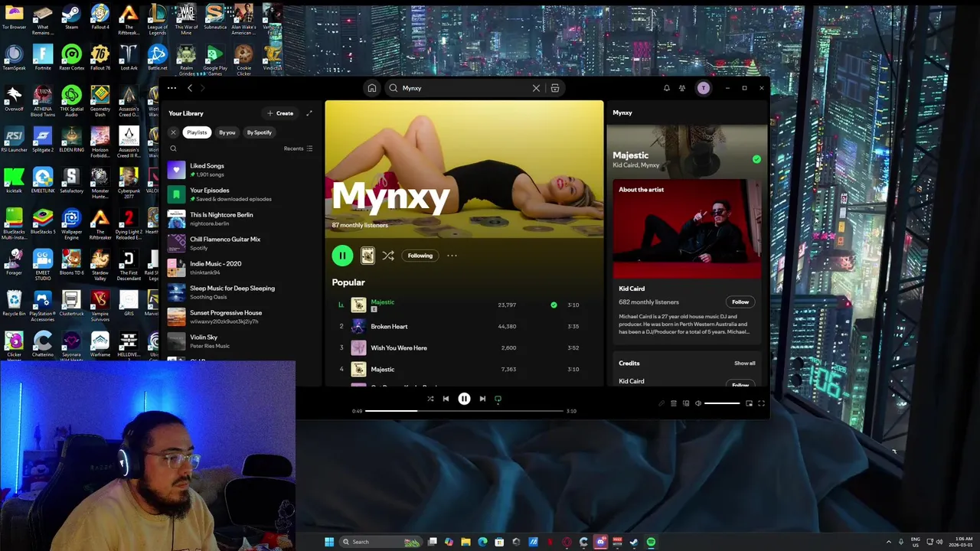Open the lyrics microphone icon
Image resolution: width=980 pixels, height=551 pixels.
tap(661, 403)
